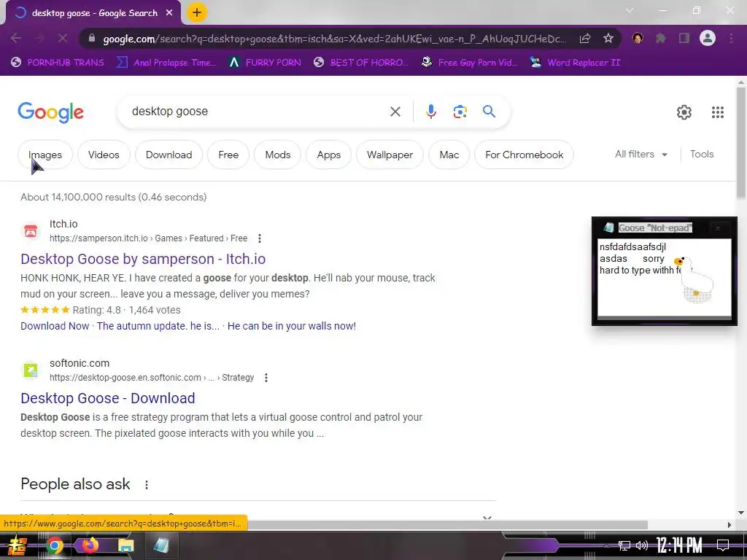This screenshot has width=747, height=560.
Task: Expand the All filters dropdown
Action: pyautogui.click(x=640, y=155)
